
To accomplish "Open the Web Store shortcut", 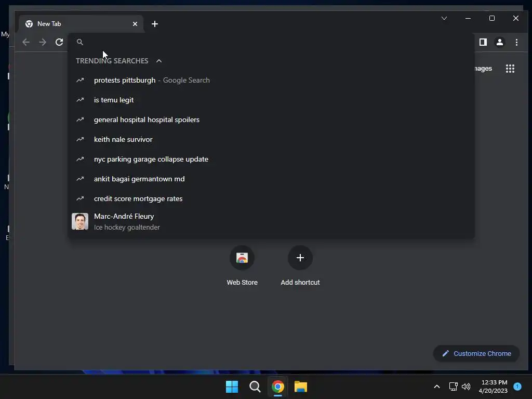I will [242, 266].
